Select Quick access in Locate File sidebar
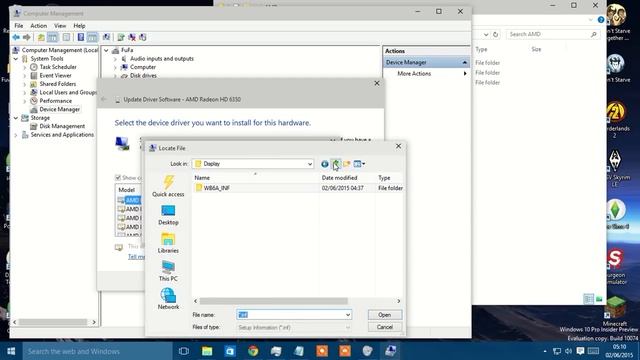The image size is (640, 360). [x=168, y=186]
